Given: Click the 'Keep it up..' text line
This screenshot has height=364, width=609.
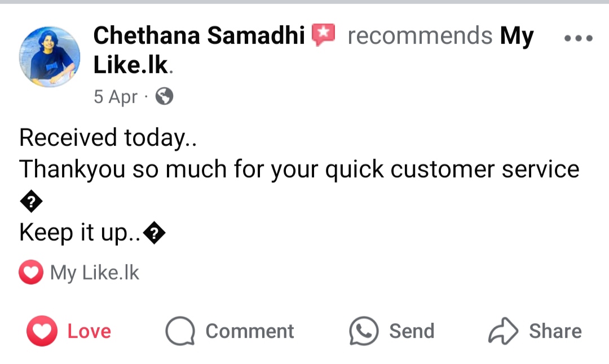Looking at the screenshot, I should click(x=81, y=232).
